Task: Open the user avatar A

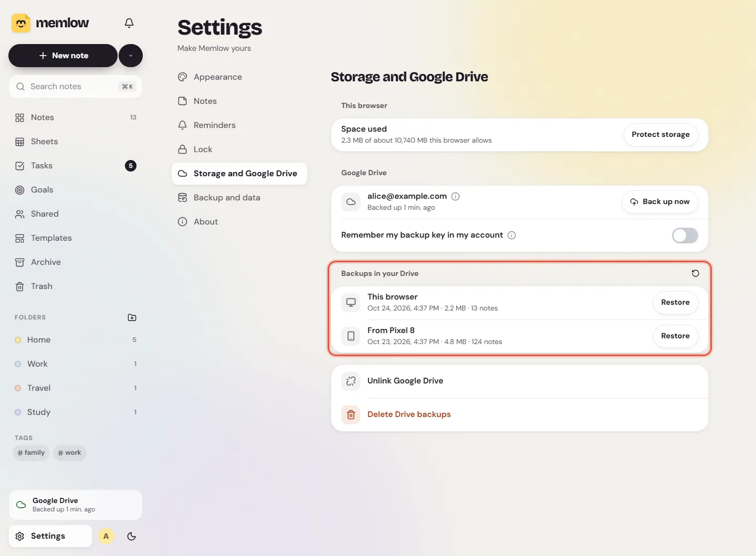Action: point(106,536)
